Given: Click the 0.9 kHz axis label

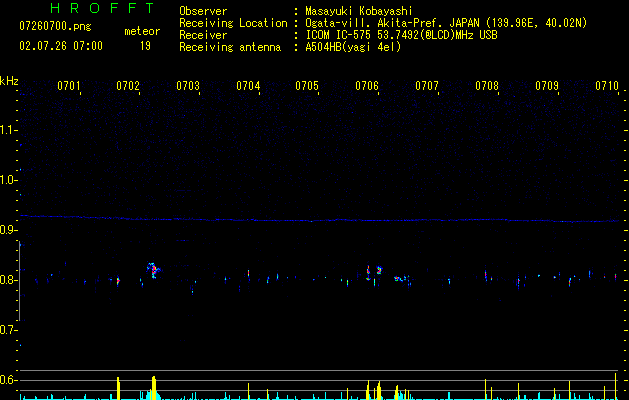Looking at the screenshot, I should [x=8, y=230].
